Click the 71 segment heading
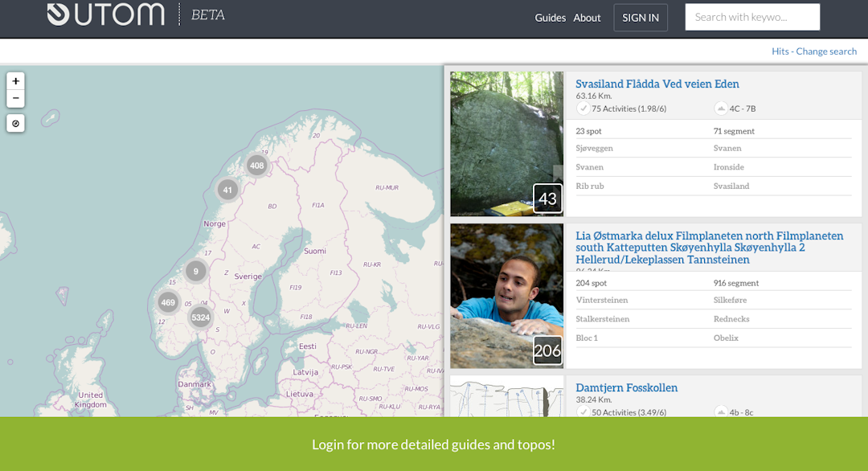868x471 pixels. (x=734, y=131)
